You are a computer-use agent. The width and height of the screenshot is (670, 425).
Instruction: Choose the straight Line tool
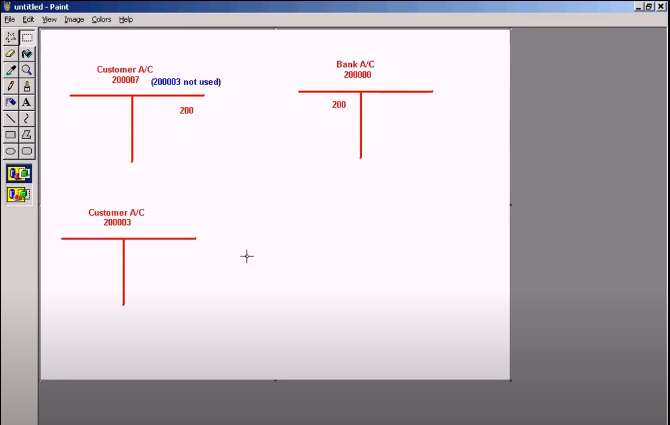tap(11, 119)
